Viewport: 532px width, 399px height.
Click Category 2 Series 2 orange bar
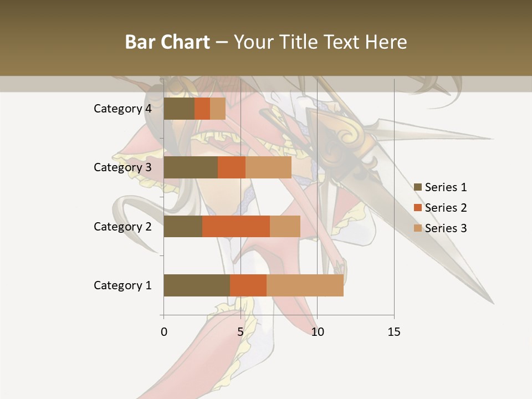pos(236,226)
